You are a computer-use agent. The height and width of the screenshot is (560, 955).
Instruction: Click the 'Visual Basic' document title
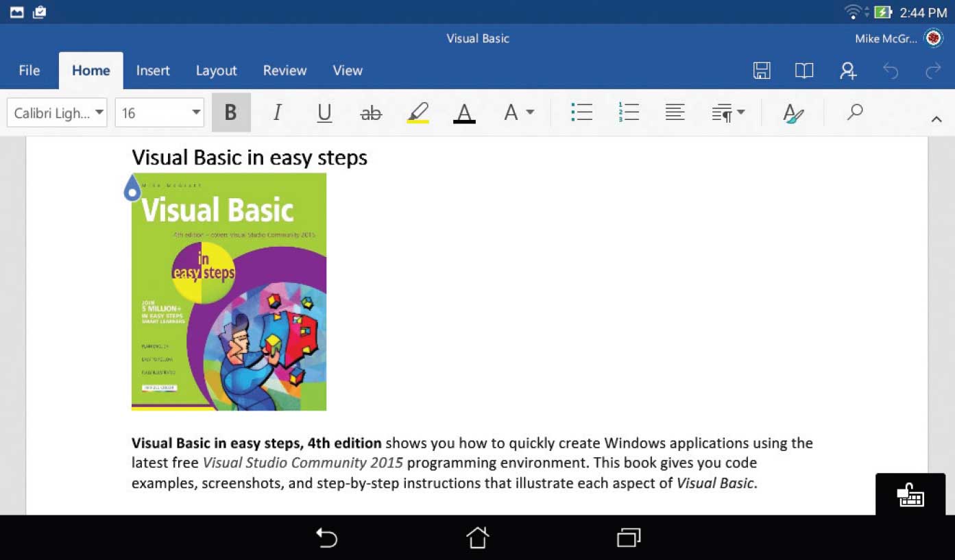[x=478, y=38]
